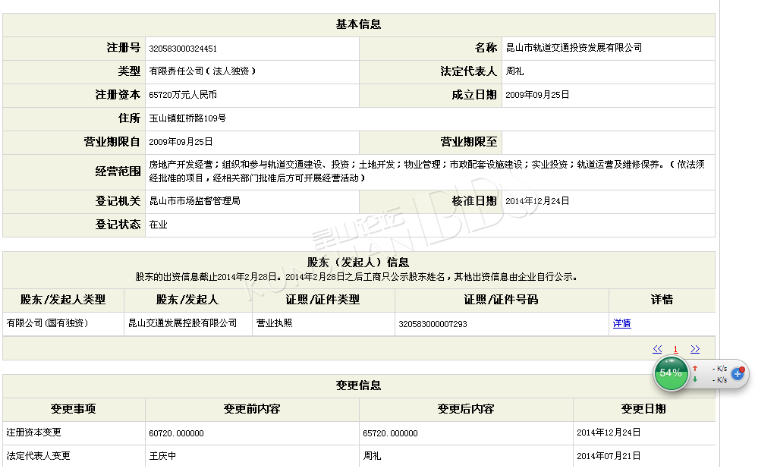Click column header 变更日期
780x467 pixels.
[x=643, y=409]
